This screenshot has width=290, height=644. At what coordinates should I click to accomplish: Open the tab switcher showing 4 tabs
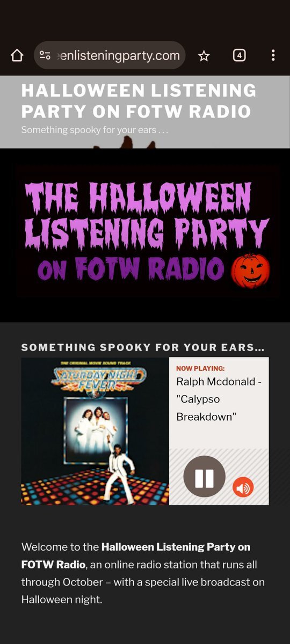(239, 55)
